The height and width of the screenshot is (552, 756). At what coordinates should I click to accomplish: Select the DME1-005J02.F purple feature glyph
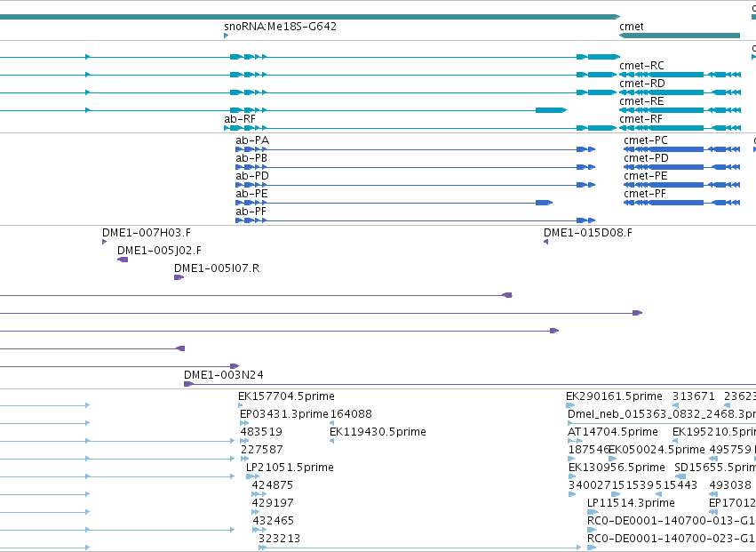pos(123,260)
